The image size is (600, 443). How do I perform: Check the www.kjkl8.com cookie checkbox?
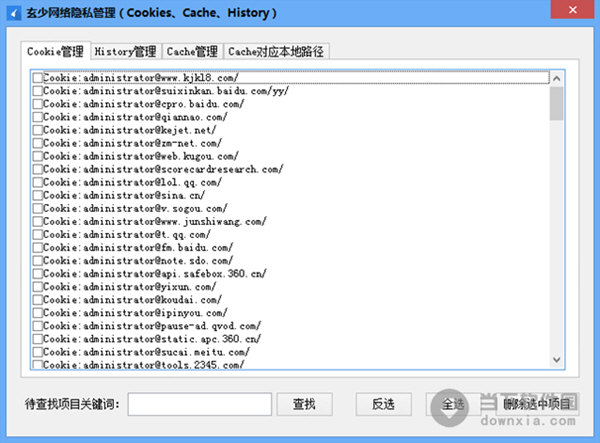coord(37,77)
